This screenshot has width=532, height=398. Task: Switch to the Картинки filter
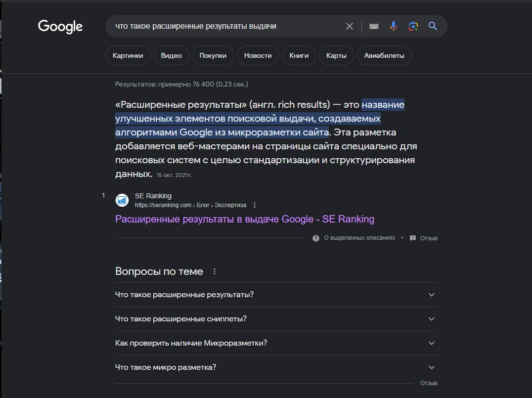pos(128,55)
